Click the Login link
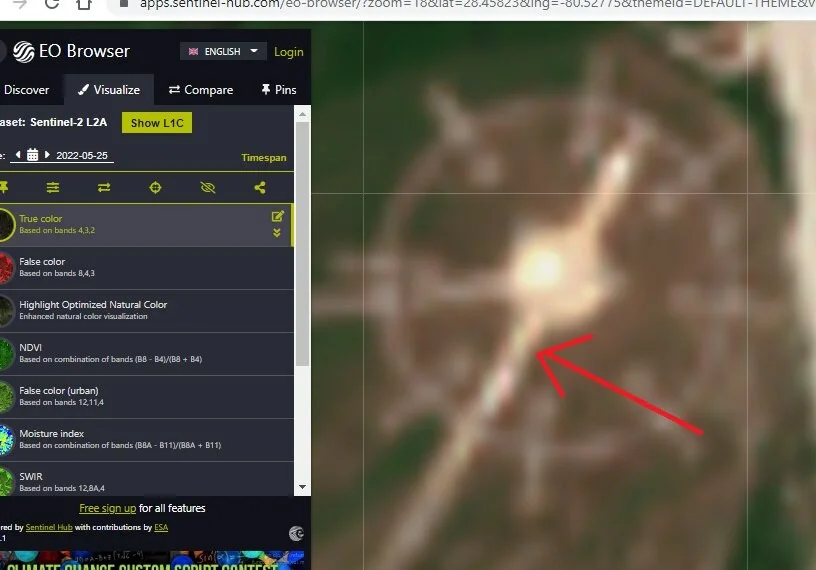Screen dimensions: 816x570 [288, 52]
